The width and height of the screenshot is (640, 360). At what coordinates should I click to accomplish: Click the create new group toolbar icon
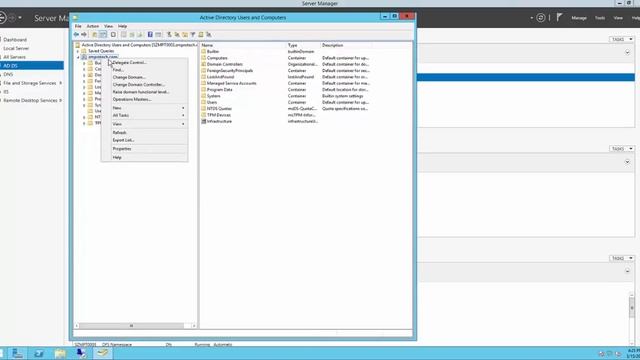point(177,35)
